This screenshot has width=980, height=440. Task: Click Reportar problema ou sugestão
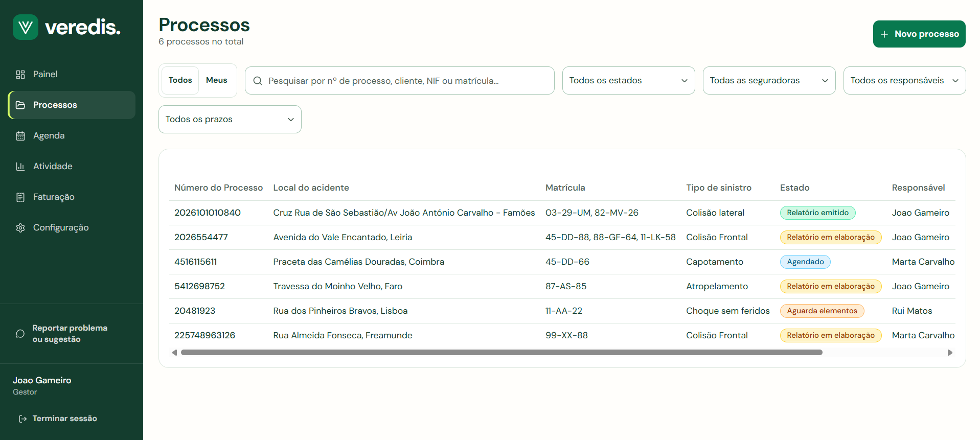pyautogui.click(x=70, y=334)
